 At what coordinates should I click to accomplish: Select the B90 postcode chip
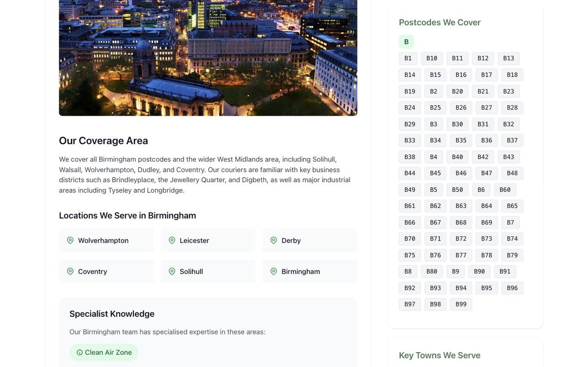(480, 271)
